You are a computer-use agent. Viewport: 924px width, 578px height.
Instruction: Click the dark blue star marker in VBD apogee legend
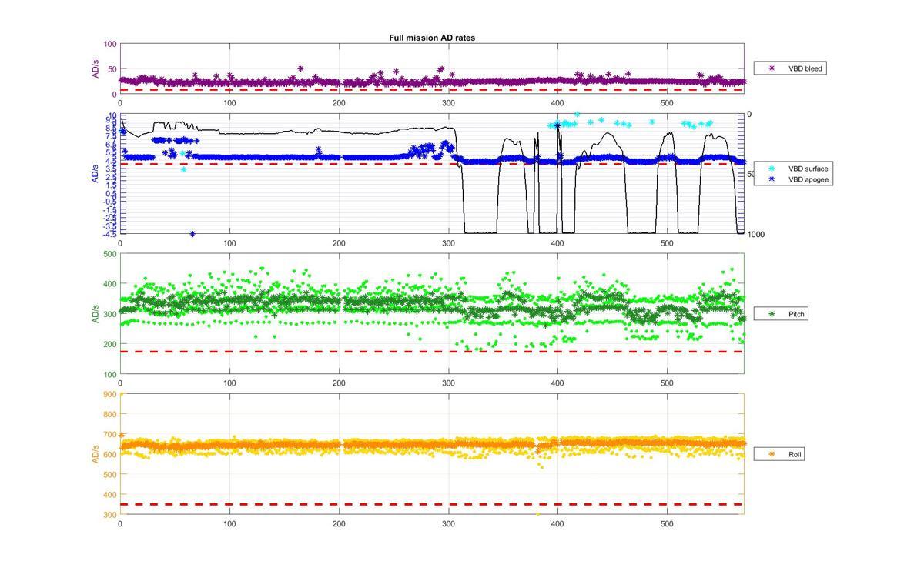[772, 179]
